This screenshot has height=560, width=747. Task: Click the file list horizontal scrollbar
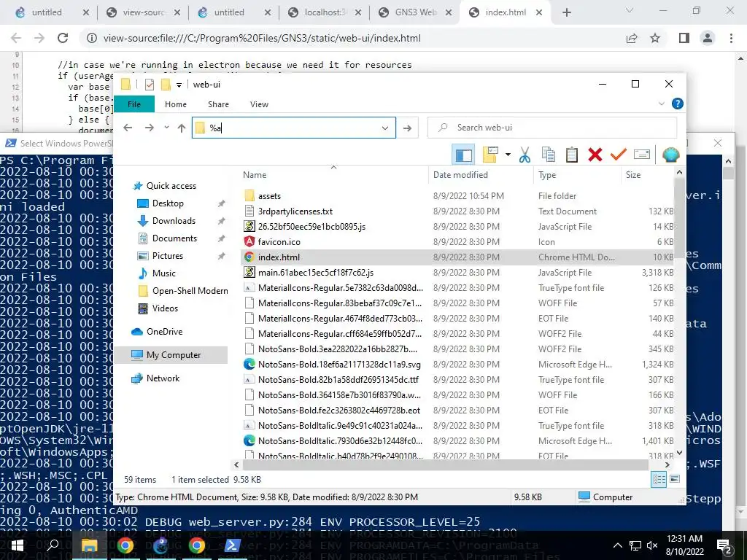[x=446, y=464]
